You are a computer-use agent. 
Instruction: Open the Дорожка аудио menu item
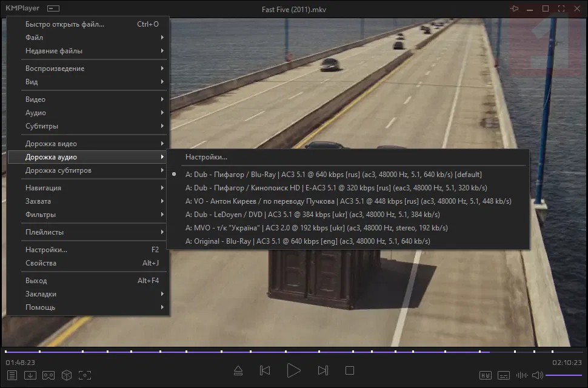88,157
